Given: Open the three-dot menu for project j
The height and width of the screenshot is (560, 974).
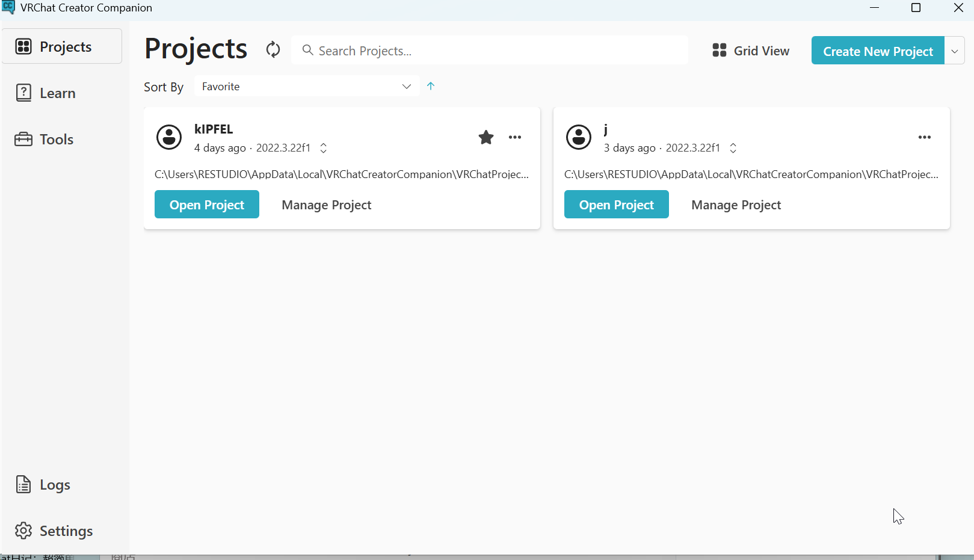Looking at the screenshot, I should click(x=924, y=138).
